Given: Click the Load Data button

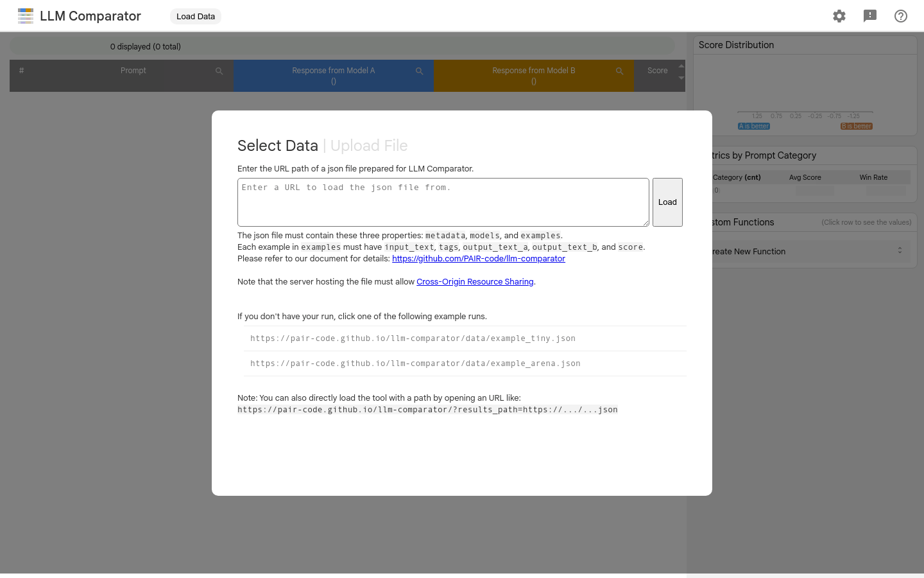Looking at the screenshot, I should click(196, 16).
